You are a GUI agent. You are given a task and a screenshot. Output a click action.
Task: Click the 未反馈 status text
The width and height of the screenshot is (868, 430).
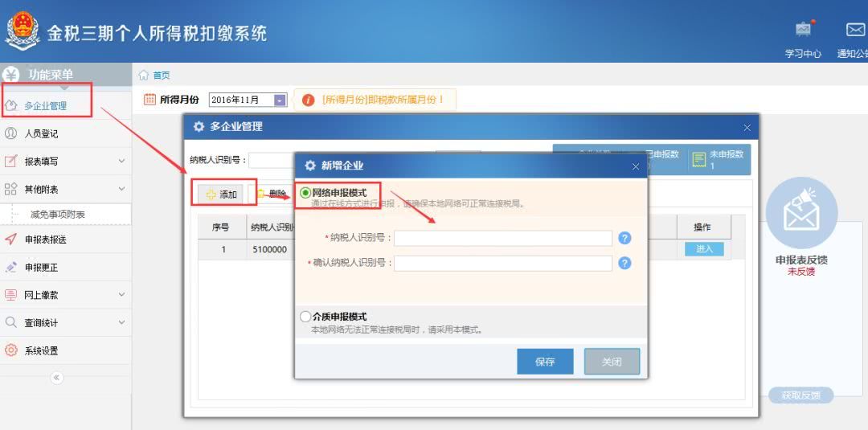point(801,272)
